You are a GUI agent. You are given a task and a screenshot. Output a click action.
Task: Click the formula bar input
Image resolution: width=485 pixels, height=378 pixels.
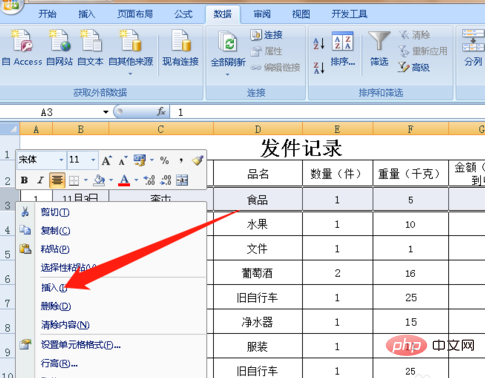coord(327,112)
